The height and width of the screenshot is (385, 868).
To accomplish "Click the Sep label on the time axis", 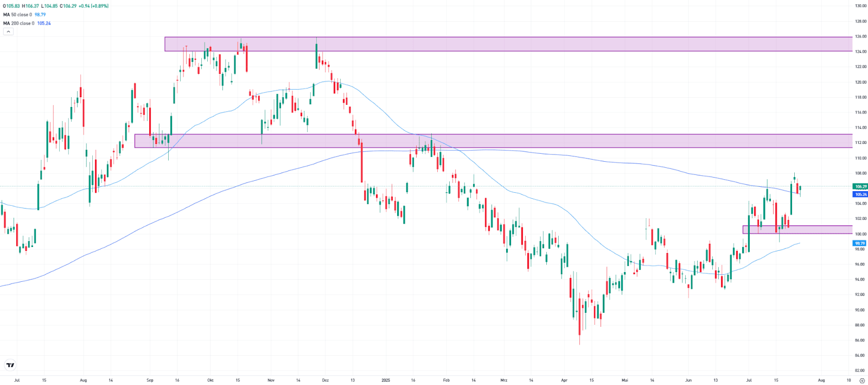I will pos(150,380).
